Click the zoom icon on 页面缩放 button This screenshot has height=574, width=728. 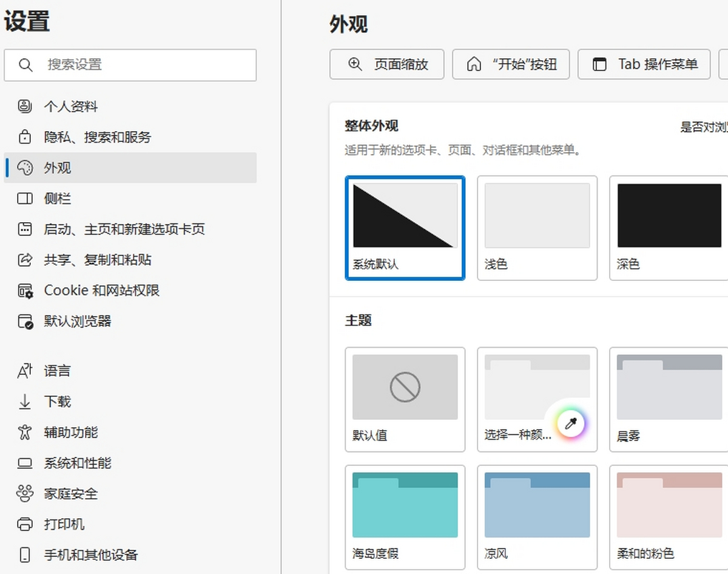[x=356, y=64]
